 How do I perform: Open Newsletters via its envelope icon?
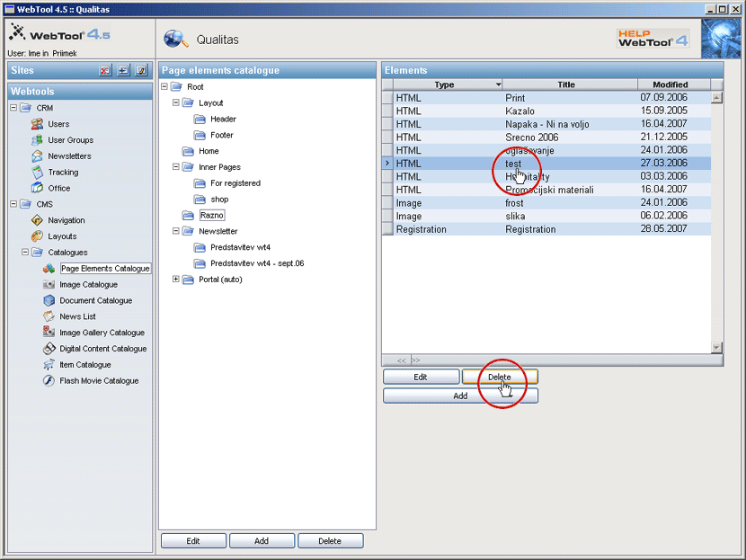[x=38, y=156]
